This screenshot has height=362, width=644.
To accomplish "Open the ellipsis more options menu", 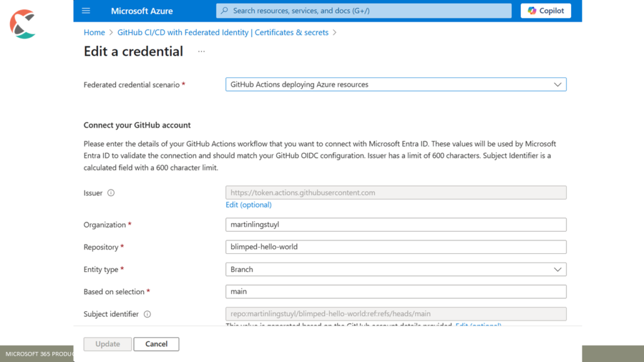I will click(201, 52).
